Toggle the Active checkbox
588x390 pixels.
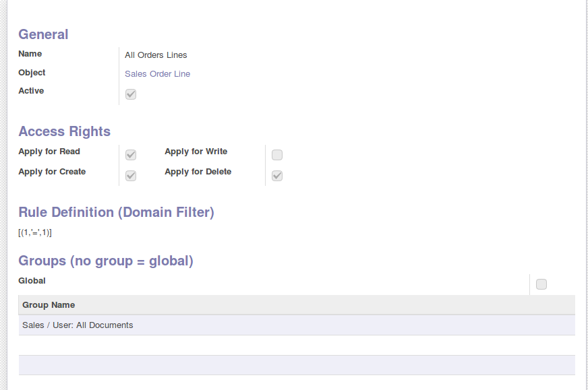click(x=131, y=94)
